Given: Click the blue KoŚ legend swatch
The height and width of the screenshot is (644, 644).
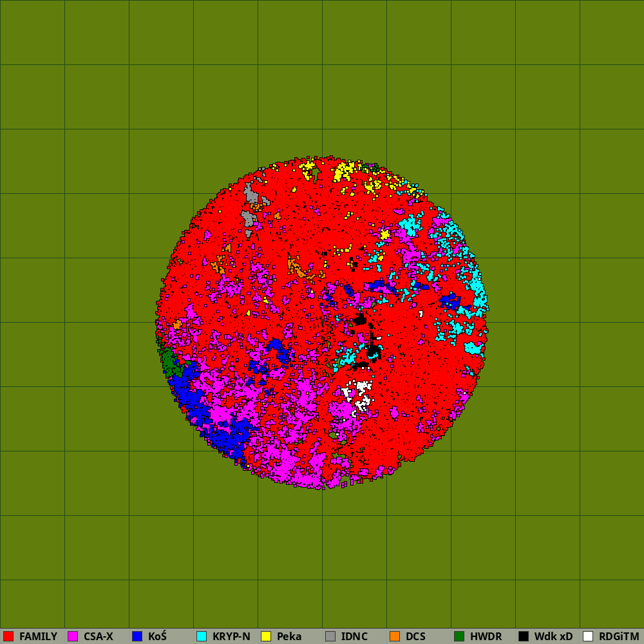Looking at the screenshot, I should coord(137,636).
